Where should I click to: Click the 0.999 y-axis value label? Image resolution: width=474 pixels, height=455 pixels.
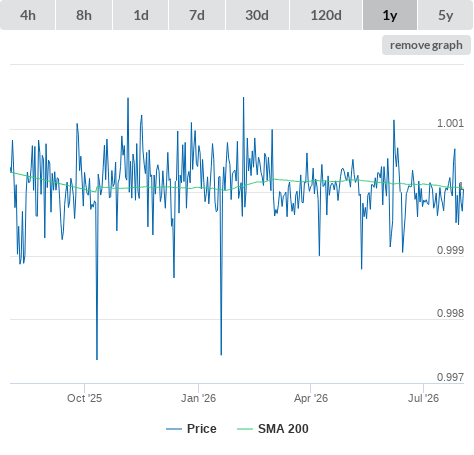point(450,250)
